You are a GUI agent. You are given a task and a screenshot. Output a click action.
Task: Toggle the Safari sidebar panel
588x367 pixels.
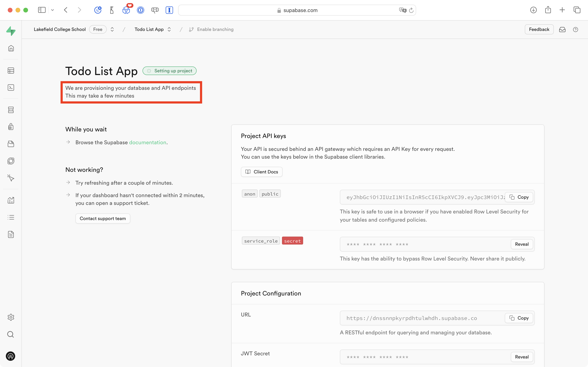(x=42, y=10)
